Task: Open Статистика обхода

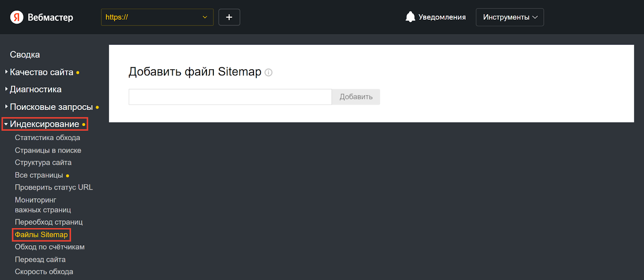Action: (x=47, y=138)
